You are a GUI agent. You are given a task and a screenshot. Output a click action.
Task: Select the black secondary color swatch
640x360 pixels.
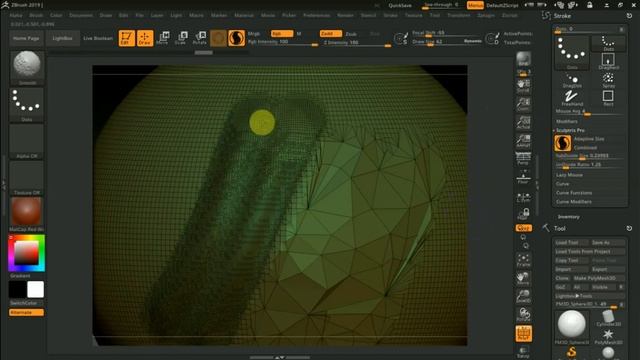pyautogui.click(x=18, y=289)
